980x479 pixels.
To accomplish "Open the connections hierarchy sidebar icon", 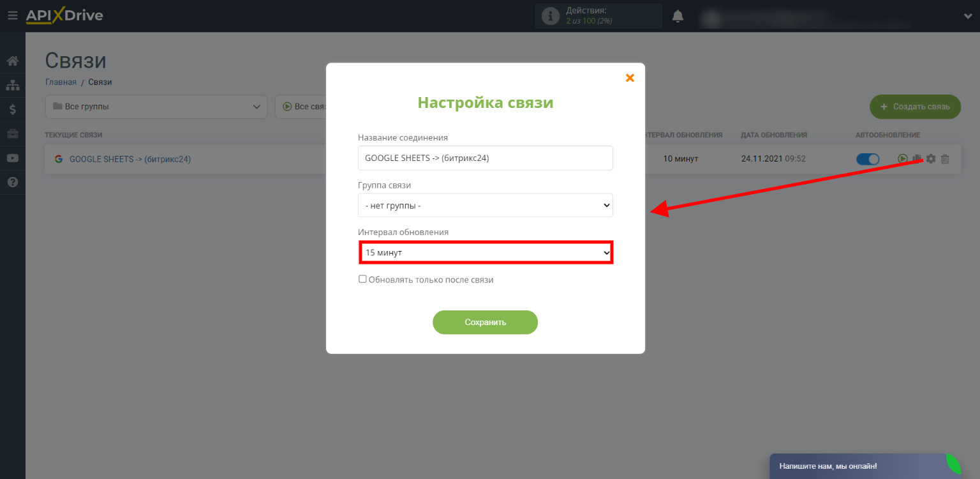I will click(12, 86).
